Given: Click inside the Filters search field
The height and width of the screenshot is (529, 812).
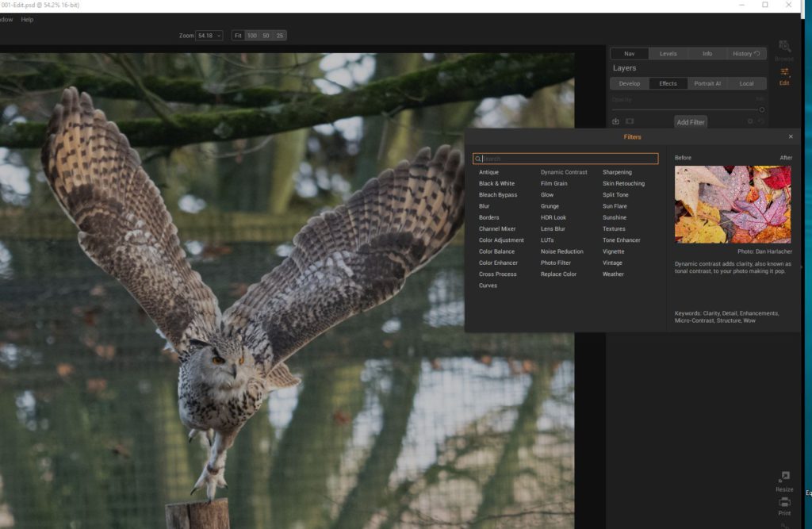Looking at the screenshot, I should pos(565,158).
